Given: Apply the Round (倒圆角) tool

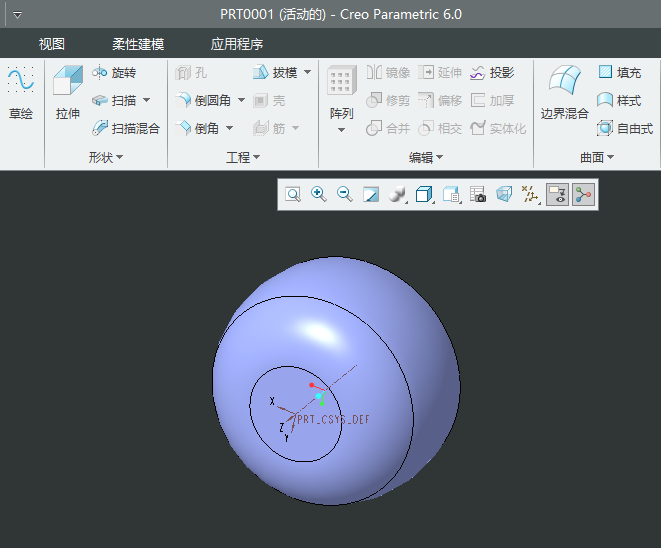Looking at the screenshot, I should pos(203,100).
